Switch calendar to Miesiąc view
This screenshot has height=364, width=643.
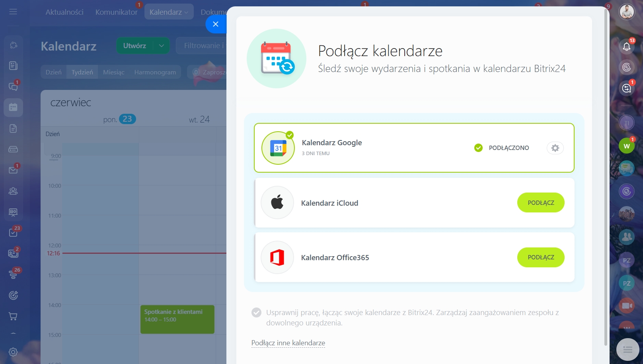point(114,72)
